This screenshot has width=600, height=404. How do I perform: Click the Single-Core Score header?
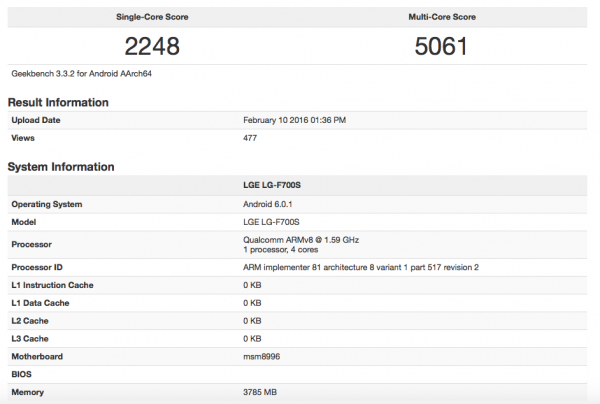pyautogui.click(x=152, y=17)
